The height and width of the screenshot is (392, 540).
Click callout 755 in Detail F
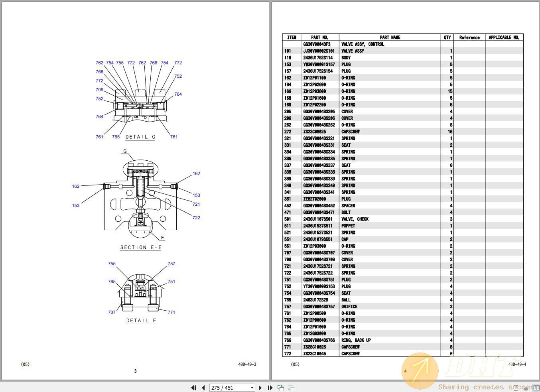pos(112,264)
